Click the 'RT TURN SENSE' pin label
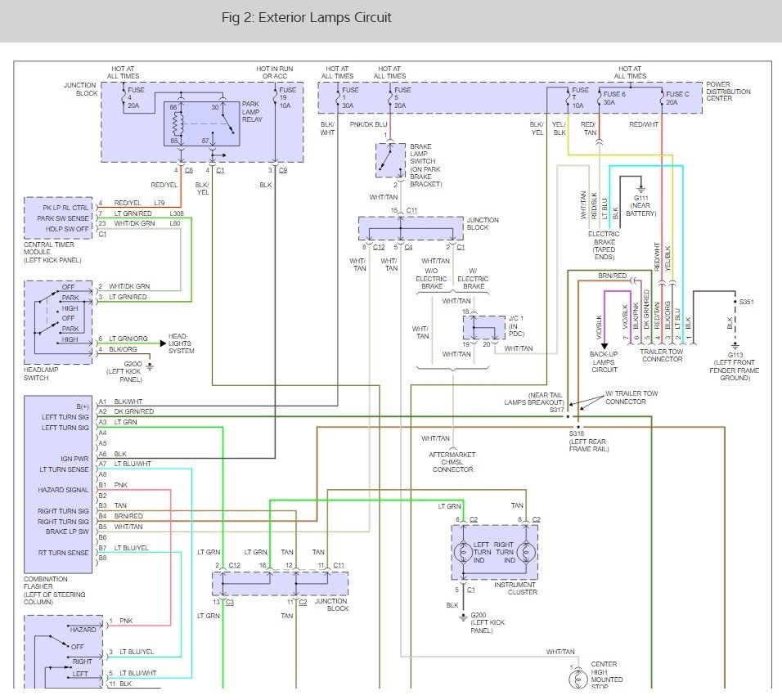This screenshot has height=700, width=782. (x=64, y=553)
